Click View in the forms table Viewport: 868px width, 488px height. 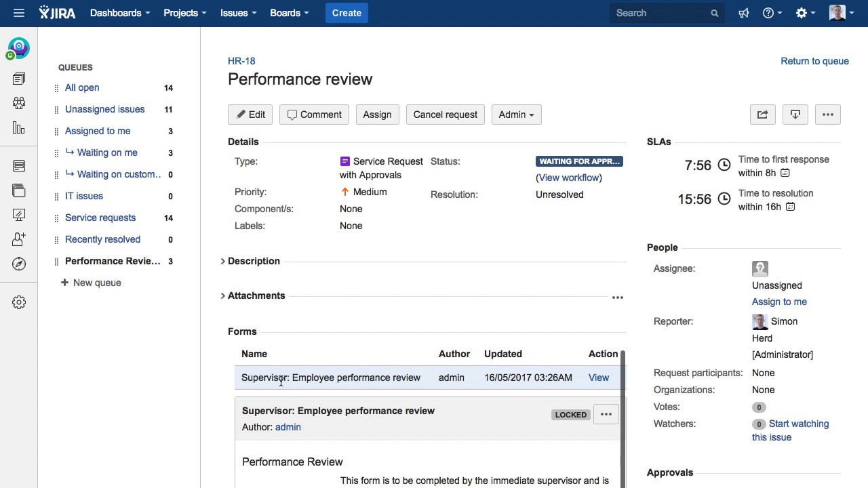pyautogui.click(x=599, y=378)
